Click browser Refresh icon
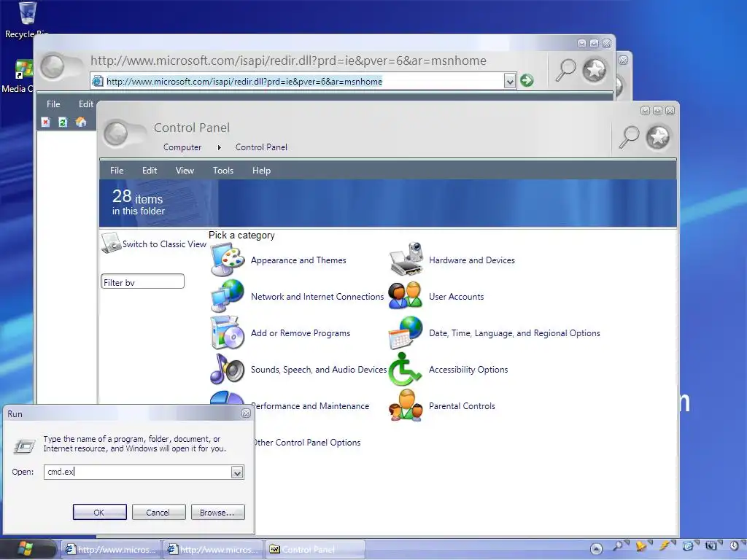 click(x=63, y=122)
